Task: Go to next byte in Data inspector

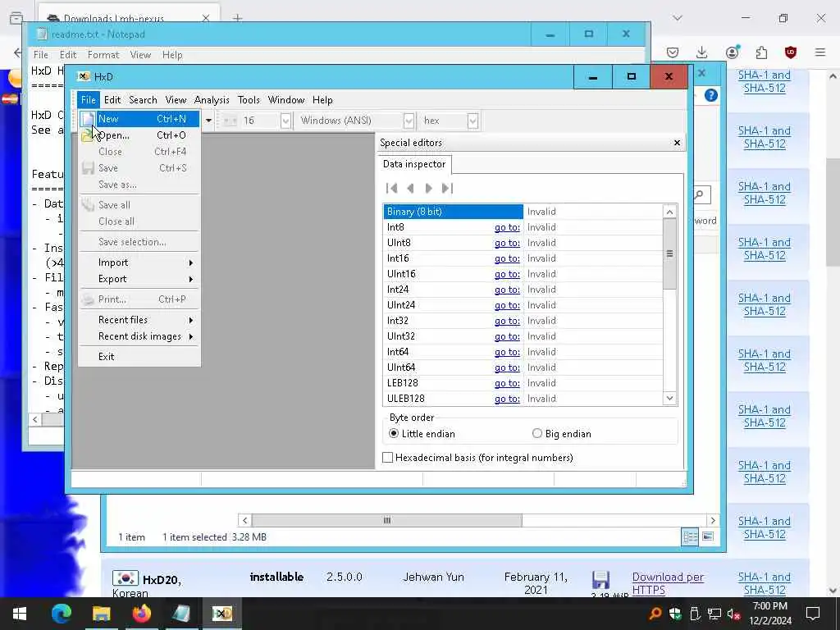Action: coord(428,188)
